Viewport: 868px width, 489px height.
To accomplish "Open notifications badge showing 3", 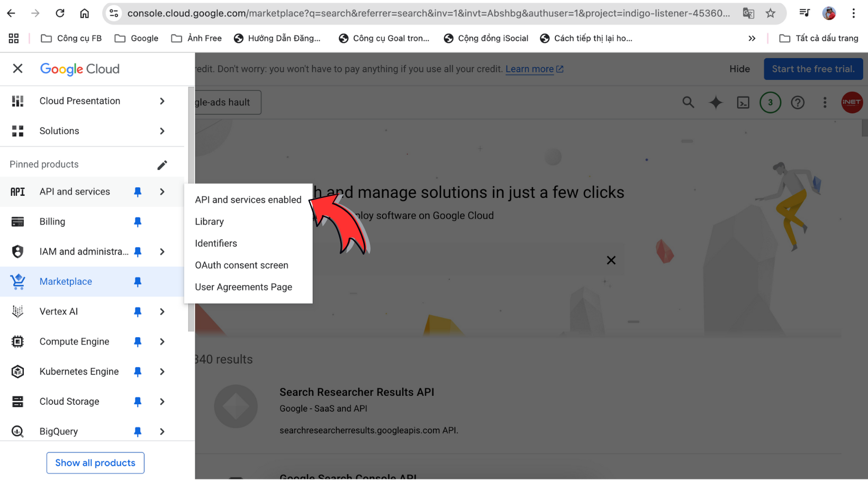I will coord(770,102).
